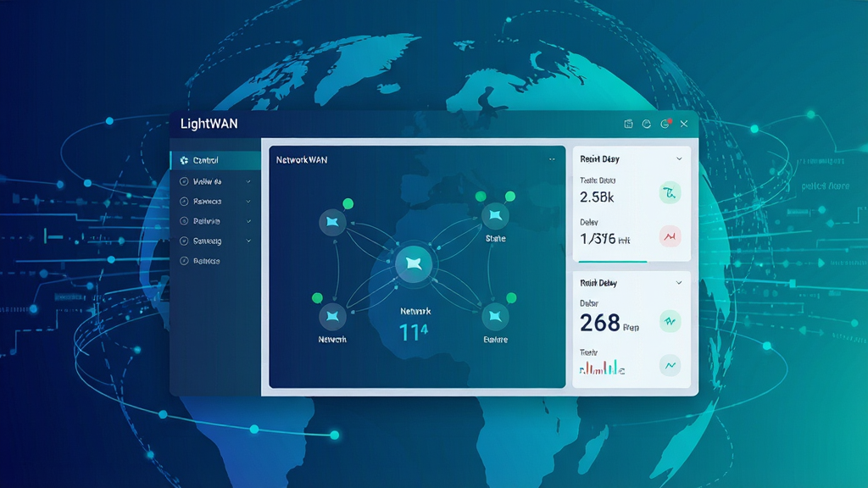This screenshot has height=488, width=868.
Task: Click the LightWAN title text
Action: [x=209, y=124]
